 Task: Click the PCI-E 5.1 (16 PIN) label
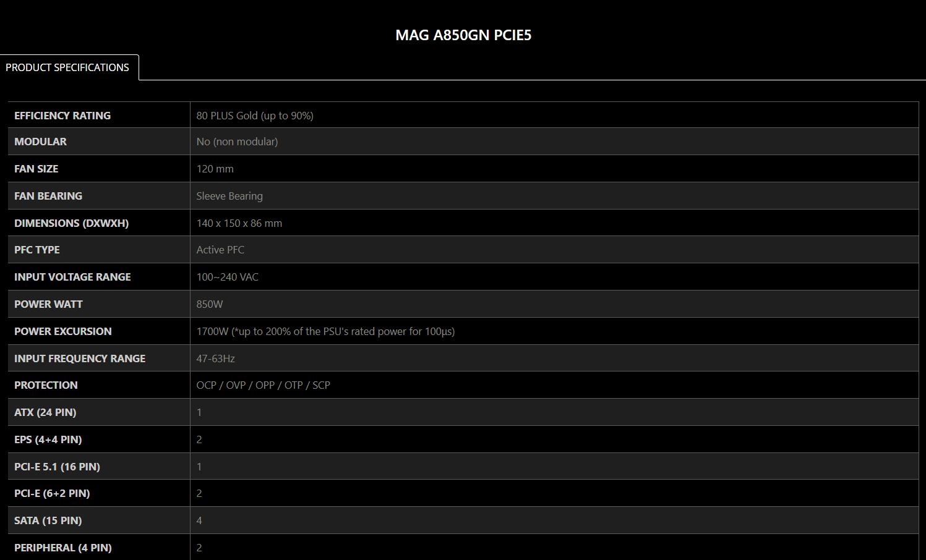click(57, 467)
